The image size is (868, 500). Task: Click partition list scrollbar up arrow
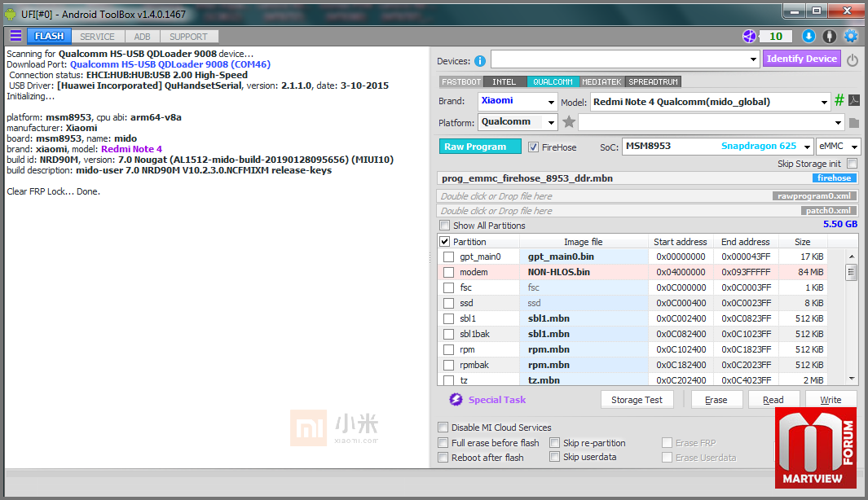[x=852, y=256]
